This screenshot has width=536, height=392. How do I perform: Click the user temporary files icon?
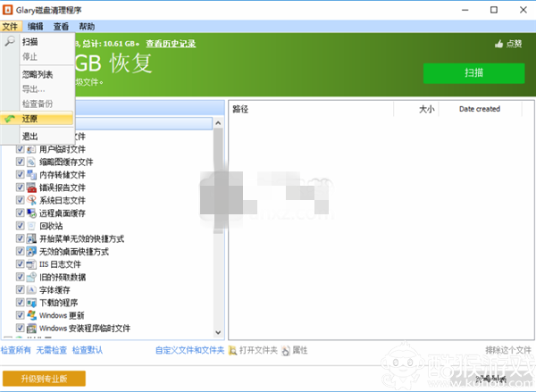point(31,149)
